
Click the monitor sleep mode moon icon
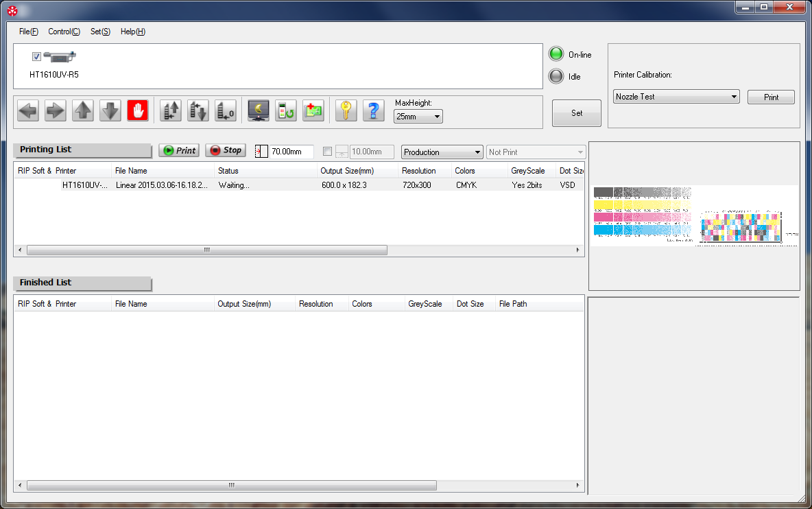click(259, 110)
